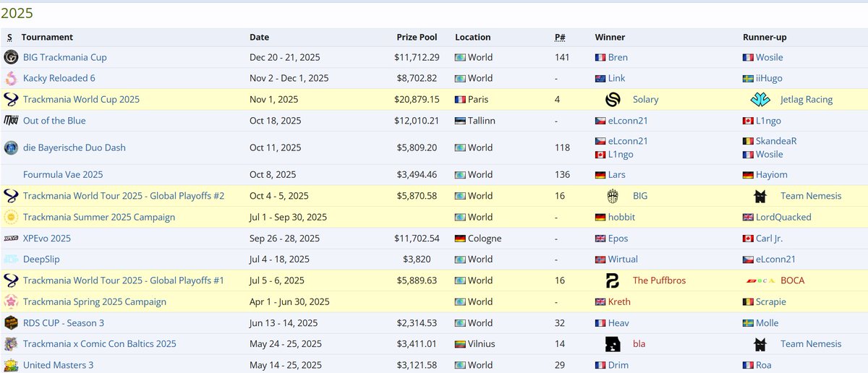868x373 pixels.
Task: Click the Global Playoffs #2 tournament icon
Action: pyautogui.click(x=11, y=195)
